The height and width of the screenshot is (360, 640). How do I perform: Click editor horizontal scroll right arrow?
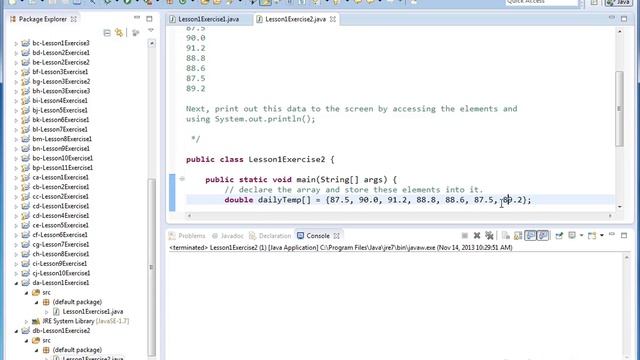tap(610, 216)
